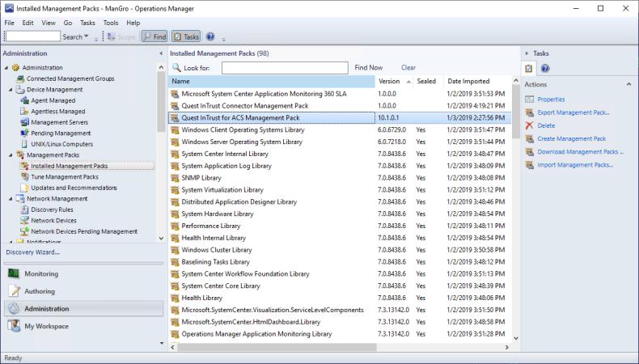The height and width of the screenshot is (364, 639).
Task: Select the Tasks pane clipboard tab icon
Action: tap(528, 69)
